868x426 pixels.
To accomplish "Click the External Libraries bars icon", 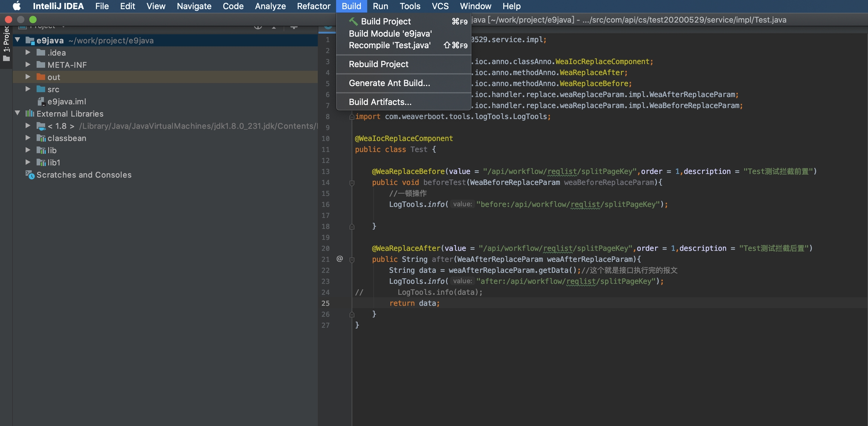I will (30, 113).
